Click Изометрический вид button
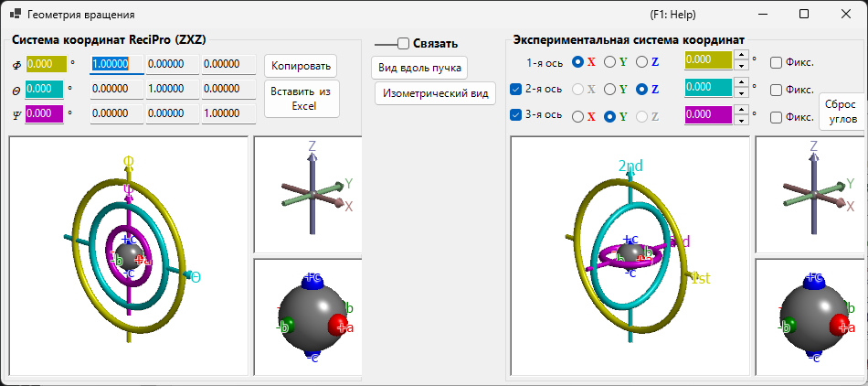The image size is (868, 386). pos(435,93)
